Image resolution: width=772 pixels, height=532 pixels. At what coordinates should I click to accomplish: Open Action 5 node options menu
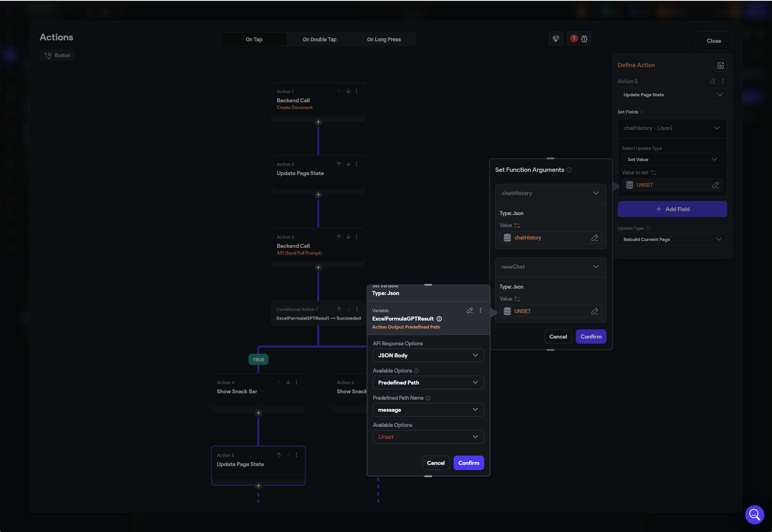(x=297, y=455)
